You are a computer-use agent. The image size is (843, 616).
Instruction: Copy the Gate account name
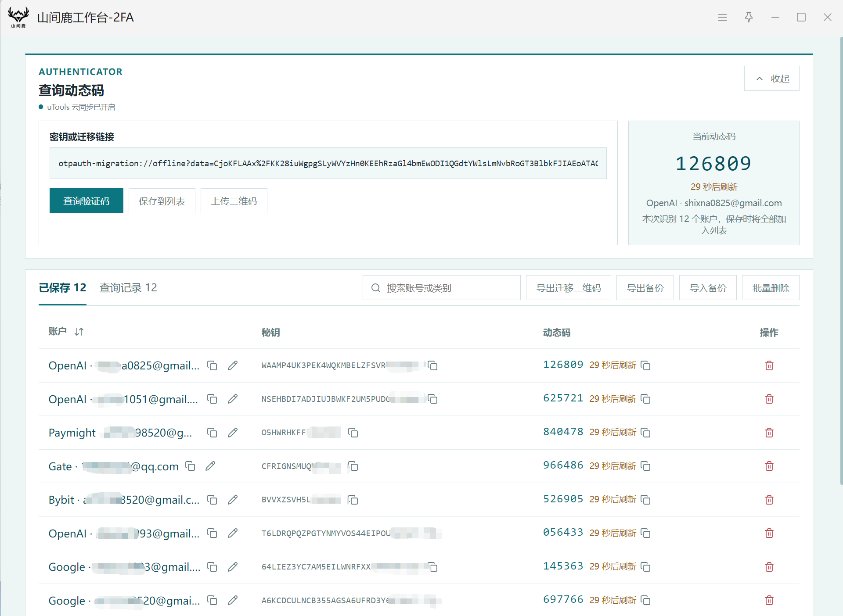190,466
